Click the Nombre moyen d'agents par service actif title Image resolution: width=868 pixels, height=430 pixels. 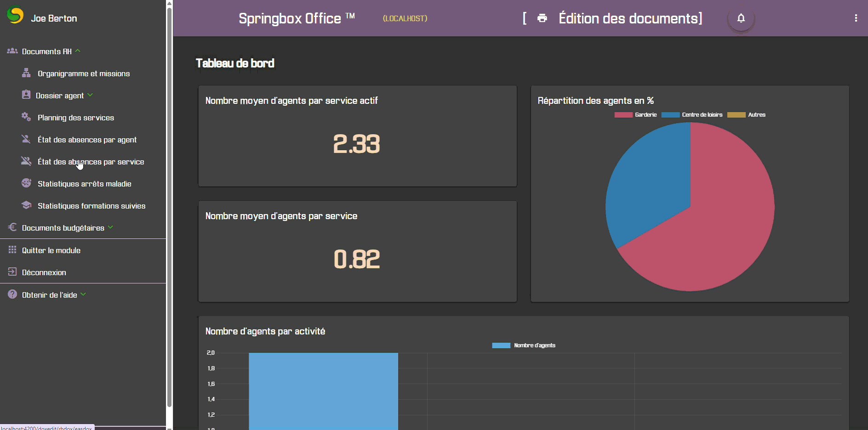291,101
